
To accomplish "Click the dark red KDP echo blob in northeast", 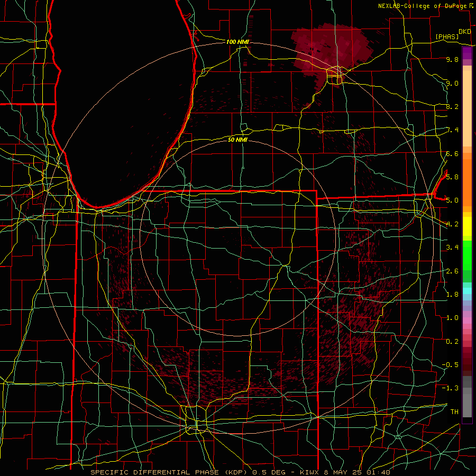I will tap(332, 53).
